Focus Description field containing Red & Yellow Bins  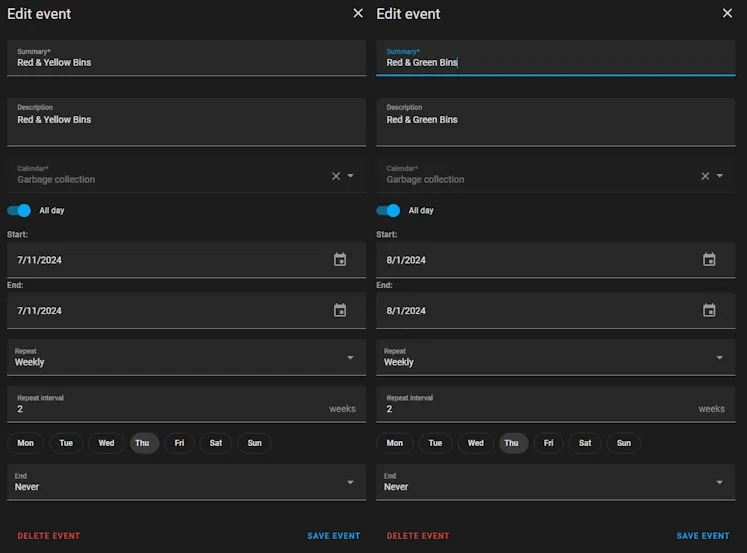coord(186,122)
